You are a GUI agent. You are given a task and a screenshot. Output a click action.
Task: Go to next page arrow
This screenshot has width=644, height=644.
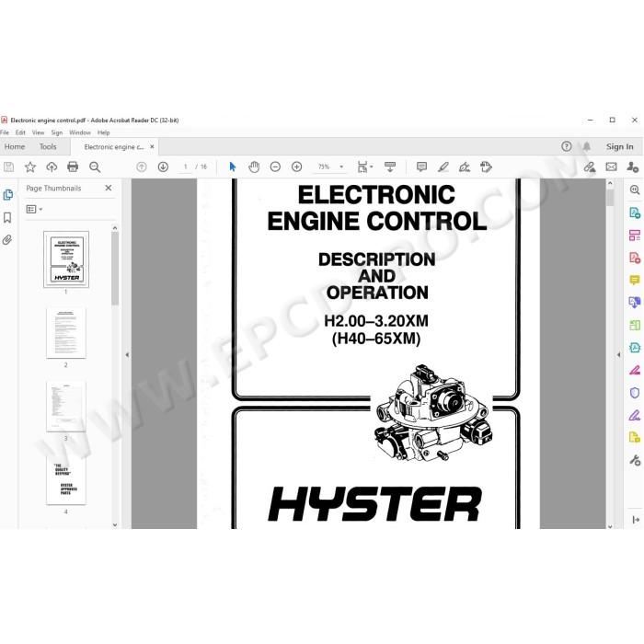point(163,167)
